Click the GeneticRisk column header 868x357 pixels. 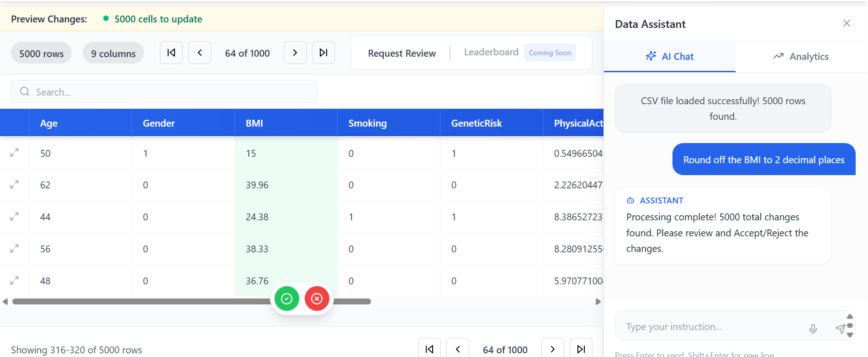[x=492, y=123]
